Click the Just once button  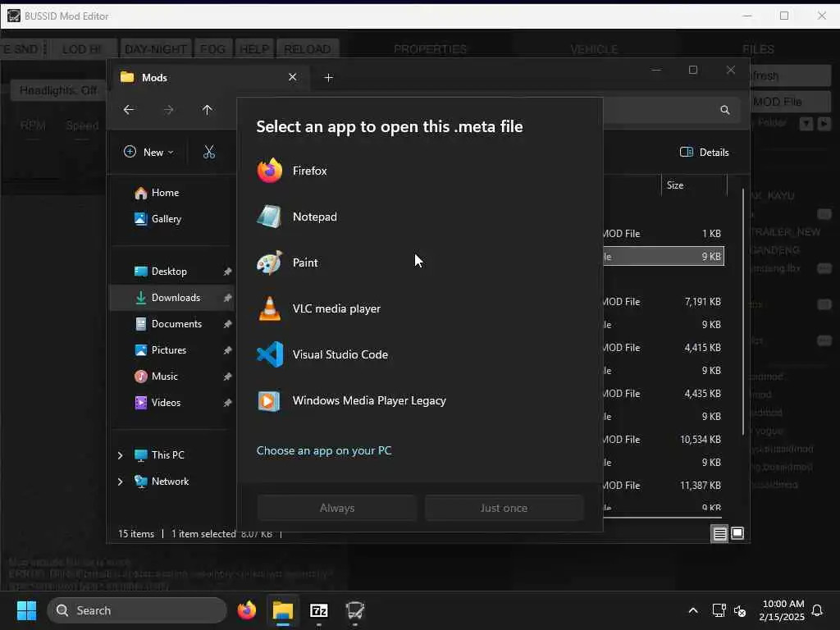pyautogui.click(x=504, y=508)
